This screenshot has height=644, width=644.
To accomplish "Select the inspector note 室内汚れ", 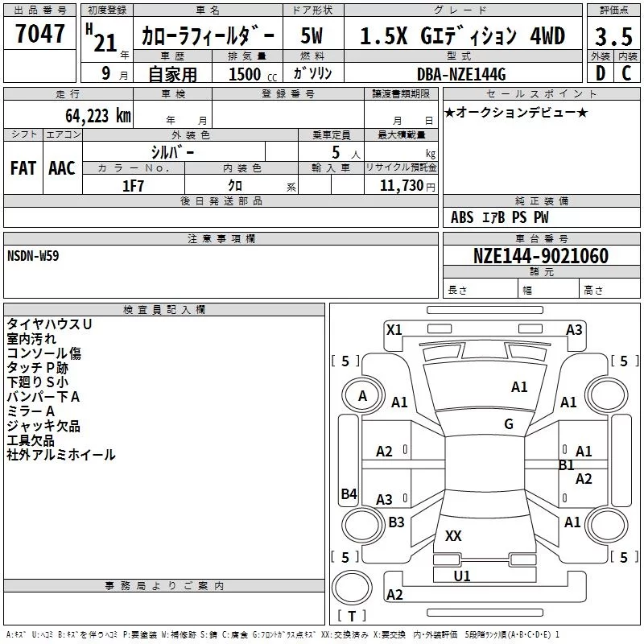I will (31, 339).
